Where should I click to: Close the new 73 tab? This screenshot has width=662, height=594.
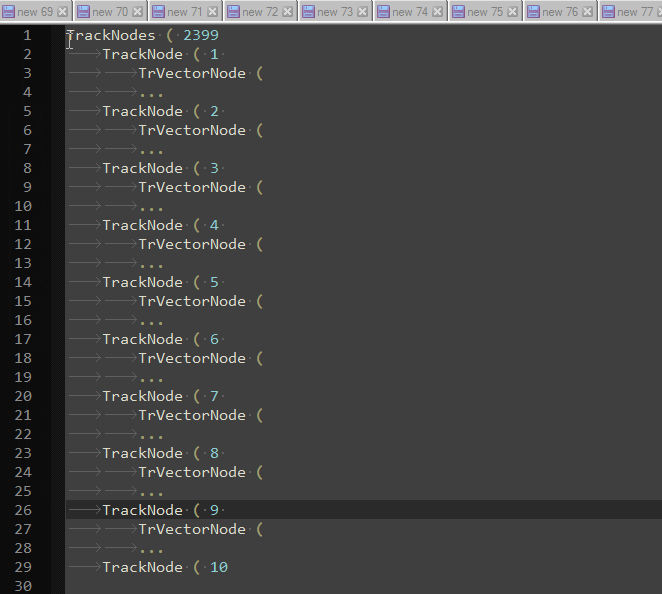(363, 12)
